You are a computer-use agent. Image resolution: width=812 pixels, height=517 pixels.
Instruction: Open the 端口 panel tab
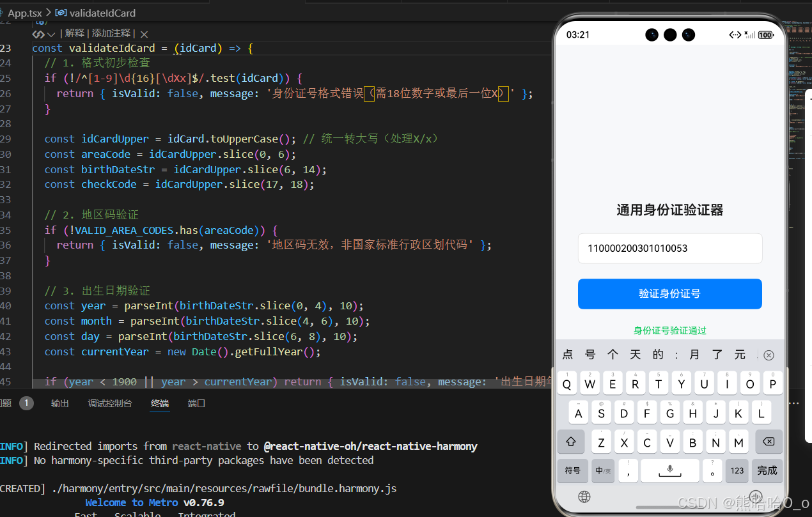click(x=197, y=403)
